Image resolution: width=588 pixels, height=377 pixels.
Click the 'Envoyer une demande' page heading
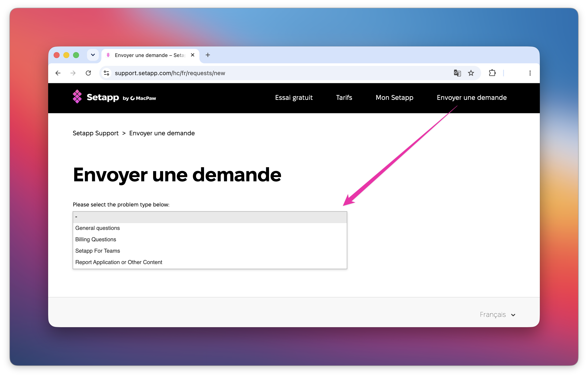click(x=177, y=175)
